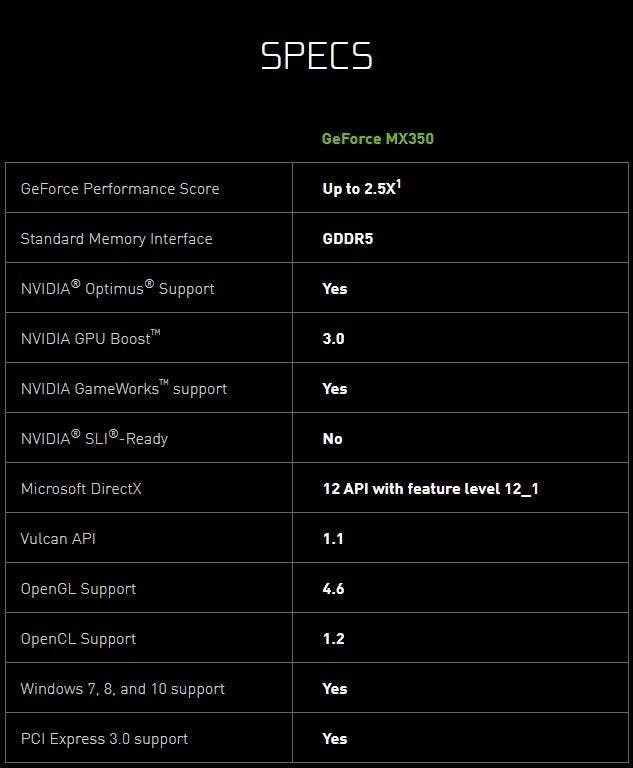Click the GeForce MX350 column header
The image size is (633, 768).
377,139
